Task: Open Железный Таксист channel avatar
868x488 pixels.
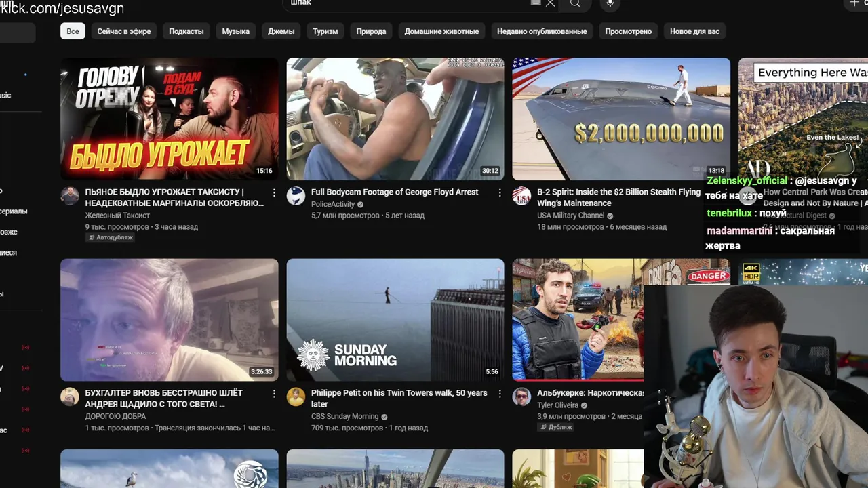Action: tap(70, 196)
